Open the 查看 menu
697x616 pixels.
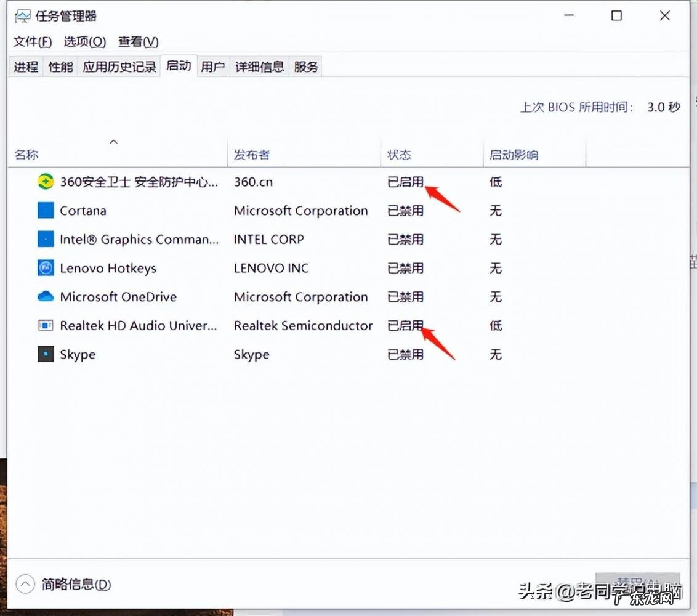click(x=138, y=42)
